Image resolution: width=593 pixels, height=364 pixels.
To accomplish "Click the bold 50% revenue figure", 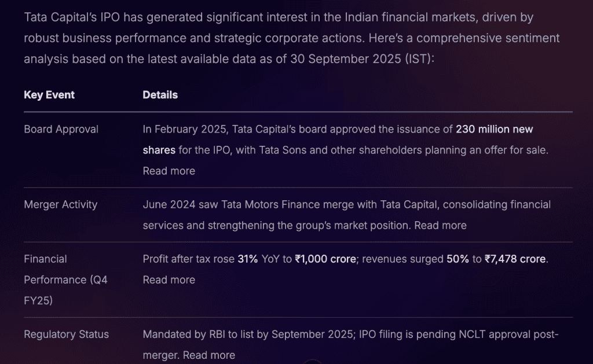I will [457, 259].
